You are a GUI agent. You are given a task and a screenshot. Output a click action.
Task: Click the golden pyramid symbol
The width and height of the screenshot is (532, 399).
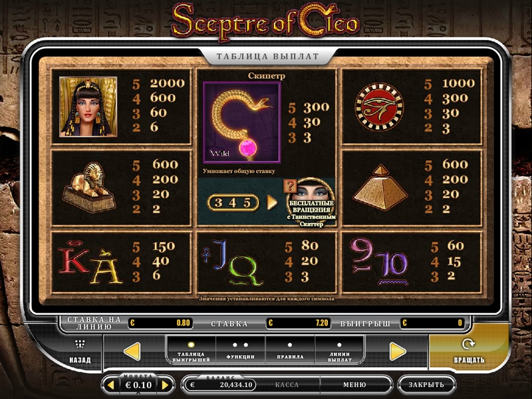(380, 188)
